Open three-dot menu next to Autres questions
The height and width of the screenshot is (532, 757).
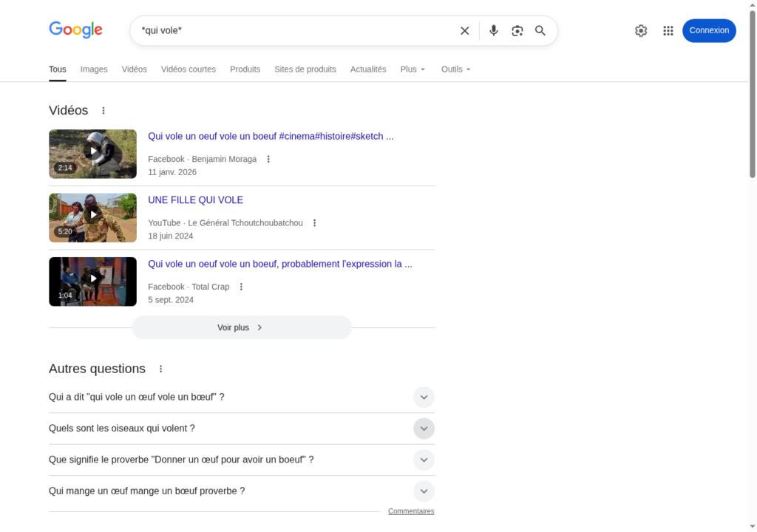(x=161, y=369)
